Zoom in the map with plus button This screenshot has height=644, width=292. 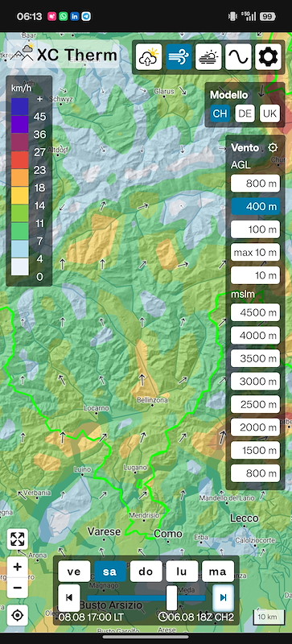pos(17,568)
